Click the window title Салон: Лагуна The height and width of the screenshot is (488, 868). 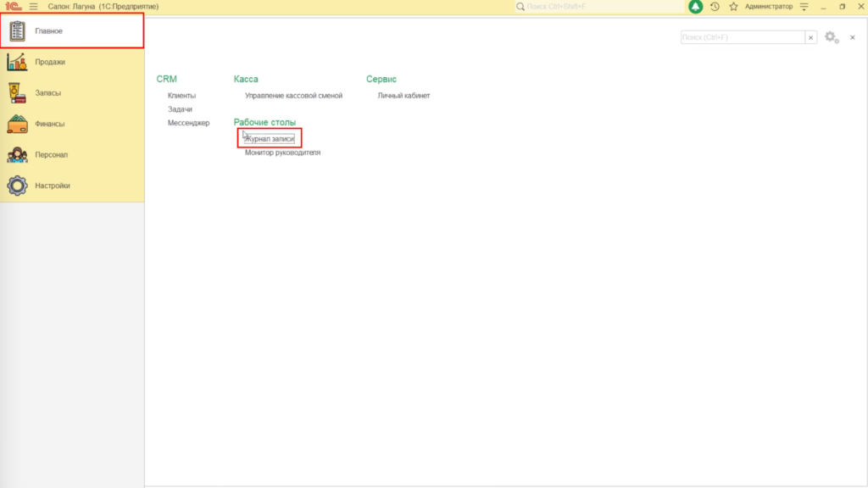103,7
